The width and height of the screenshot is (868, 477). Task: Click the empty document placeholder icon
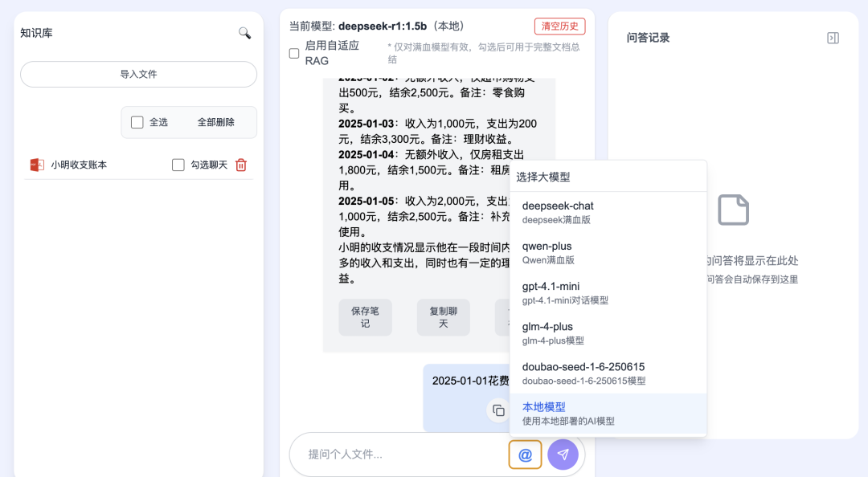734,210
